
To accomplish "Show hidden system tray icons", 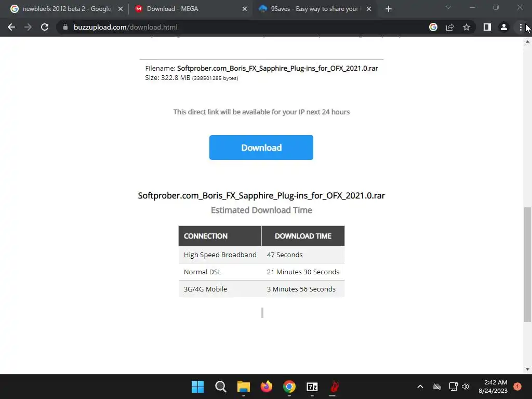I will (x=420, y=387).
